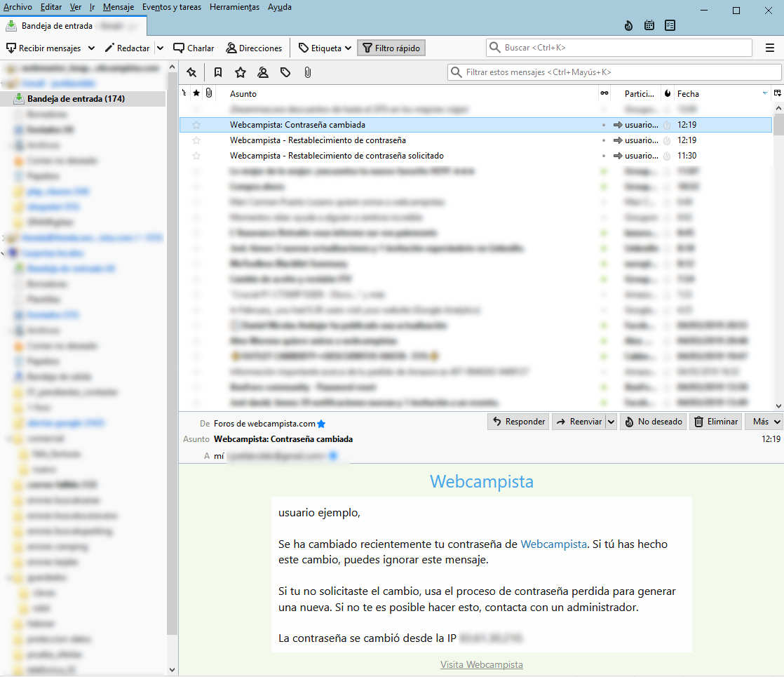
Task: Mark the 12:19 Contraseña cambiada message as junk
Action: pos(667,125)
